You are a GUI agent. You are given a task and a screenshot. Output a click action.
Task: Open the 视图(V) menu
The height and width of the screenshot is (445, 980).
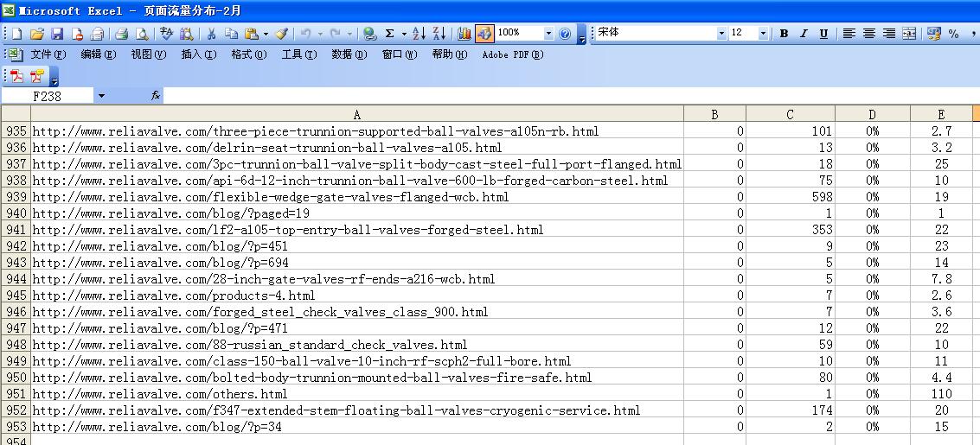(148, 54)
